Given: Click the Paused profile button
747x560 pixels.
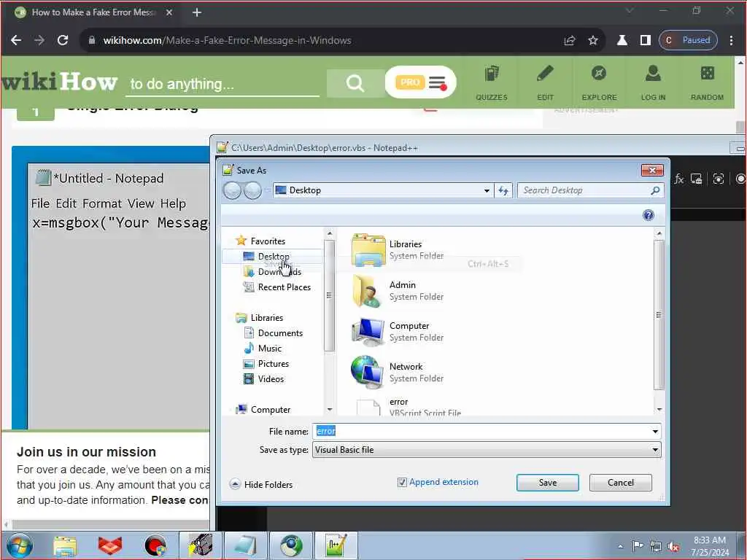Looking at the screenshot, I should click(x=688, y=41).
